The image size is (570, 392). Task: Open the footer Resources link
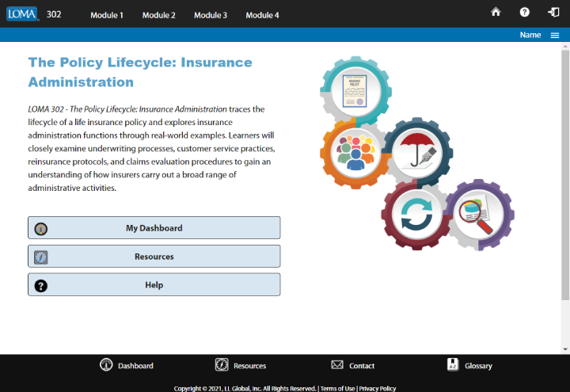pyautogui.click(x=249, y=366)
